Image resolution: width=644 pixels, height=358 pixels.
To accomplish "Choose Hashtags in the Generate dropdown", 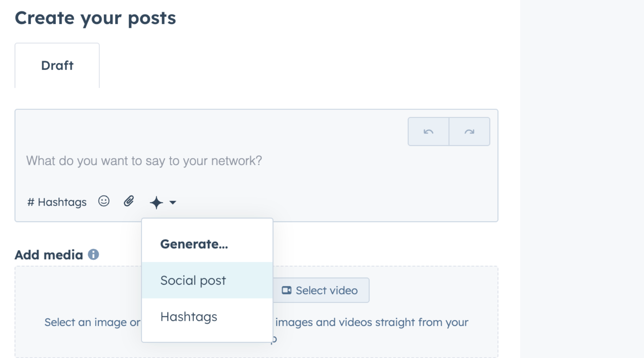I will 189,317.
